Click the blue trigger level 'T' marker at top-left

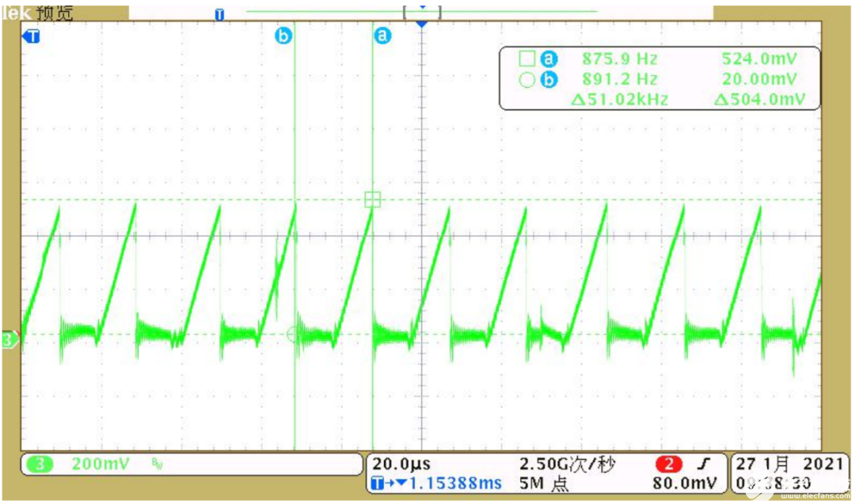click(x=31, y=36)
